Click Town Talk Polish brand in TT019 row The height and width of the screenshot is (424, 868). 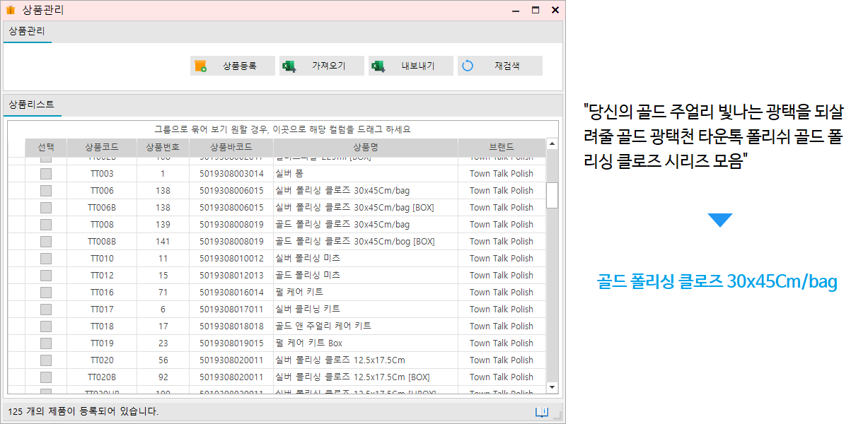(x=502, y=343)
